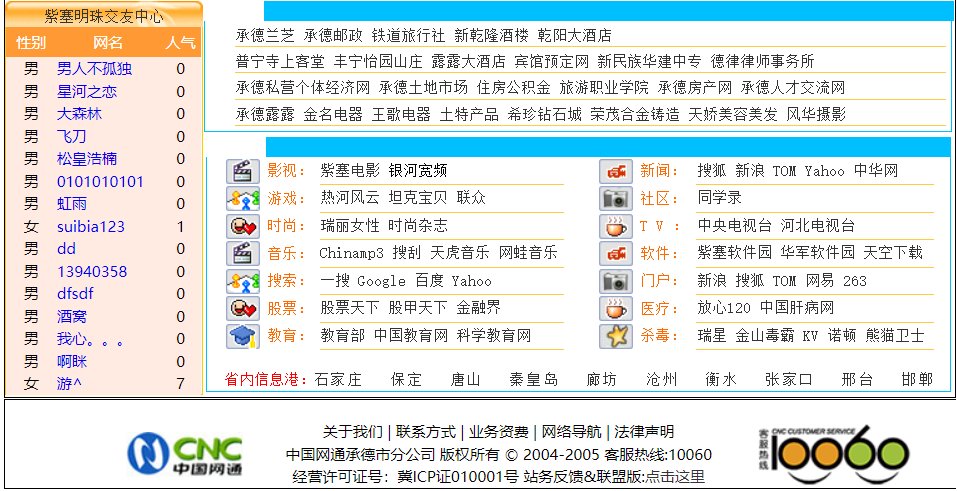The image size is (957, 491).
Task: Open user profile suibia123
Action: [x=91, y=227]
